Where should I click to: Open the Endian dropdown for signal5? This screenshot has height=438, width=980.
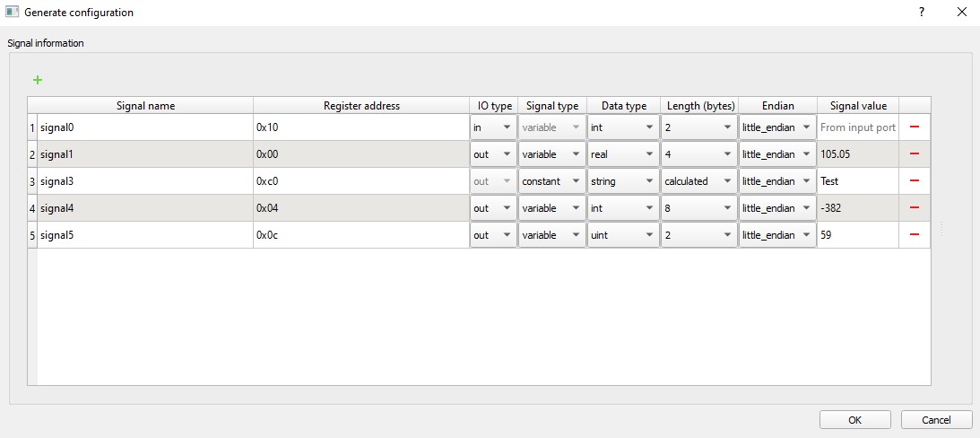click(777, 235)
